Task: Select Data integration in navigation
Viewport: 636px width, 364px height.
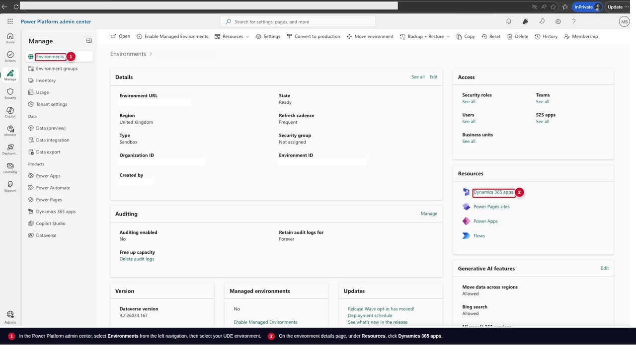Action: 53,140
